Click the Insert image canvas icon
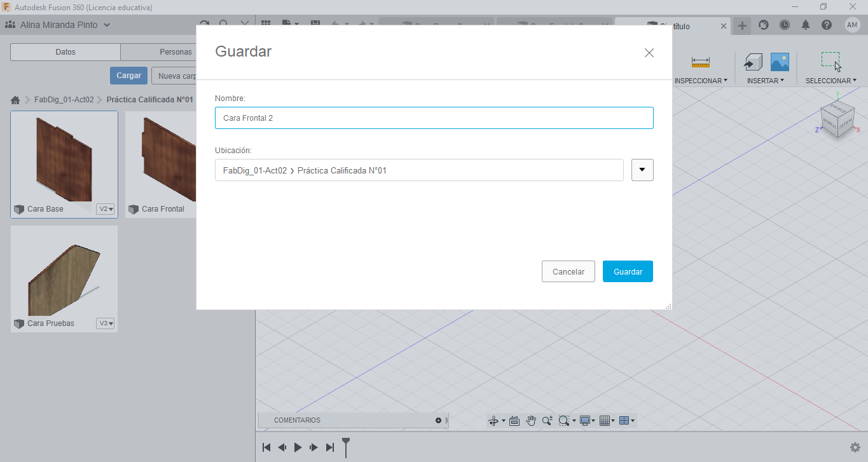This screenshot has width=868, height=462. (x=780, y=62)
